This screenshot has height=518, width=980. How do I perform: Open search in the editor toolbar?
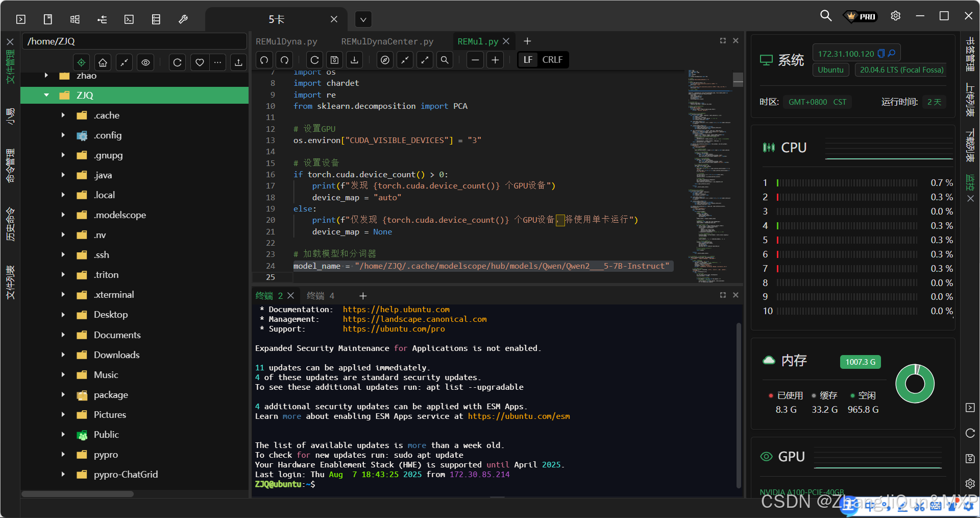pos(445,60)
